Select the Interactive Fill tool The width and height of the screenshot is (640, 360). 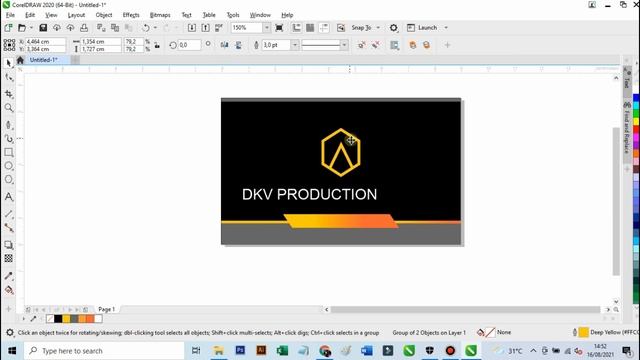9,290
